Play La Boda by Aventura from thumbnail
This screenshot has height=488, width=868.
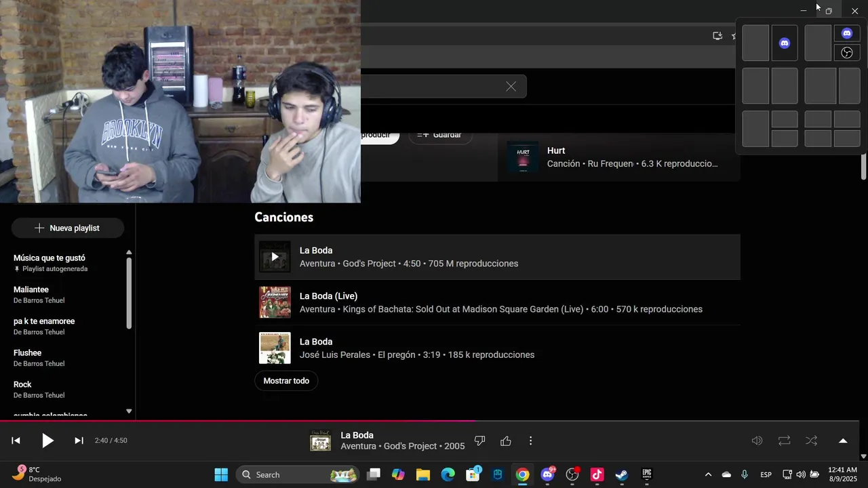[x=275, y=257]
